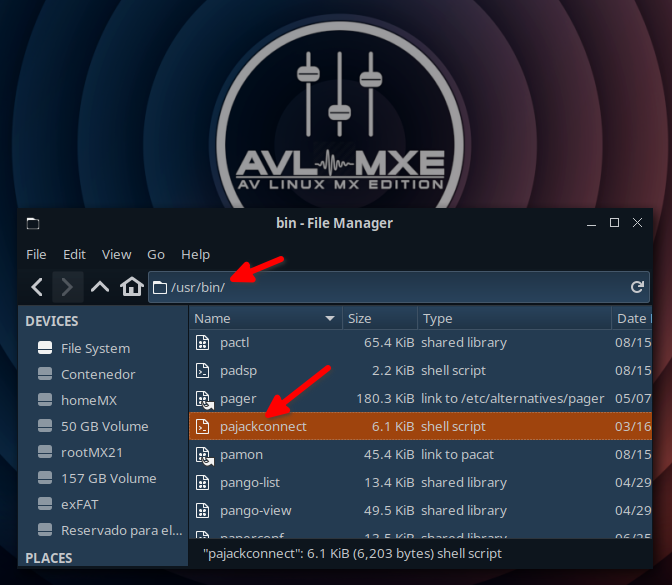Viewport: 672px width, 585px height.
Task: Go to home folder icon
Action: click(132, 287)
